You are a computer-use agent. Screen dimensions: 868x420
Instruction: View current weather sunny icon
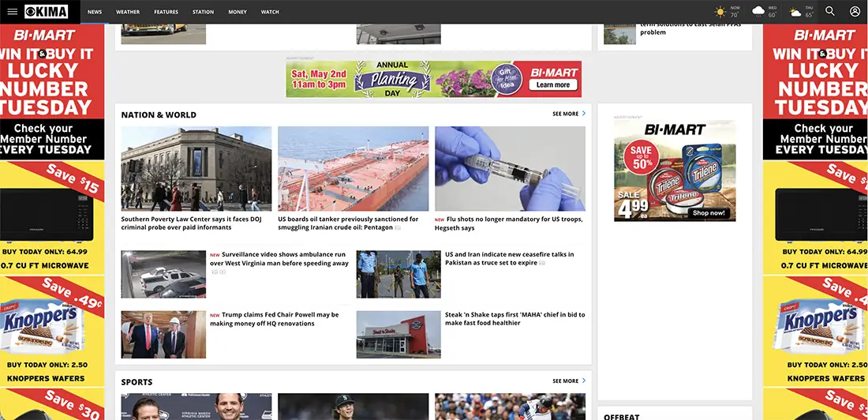720,12
